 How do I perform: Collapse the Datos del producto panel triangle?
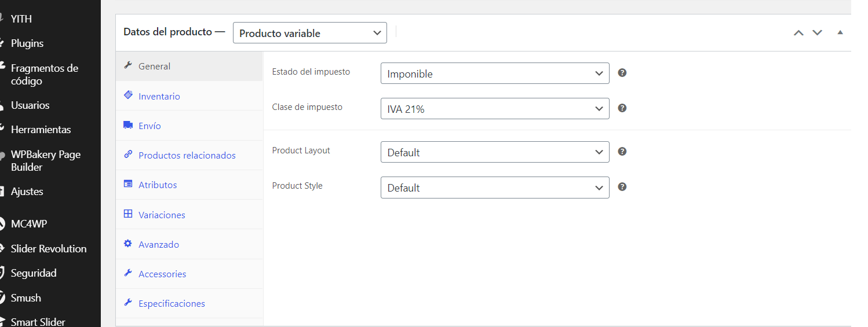pyautogui.click(x=840, y=32)
